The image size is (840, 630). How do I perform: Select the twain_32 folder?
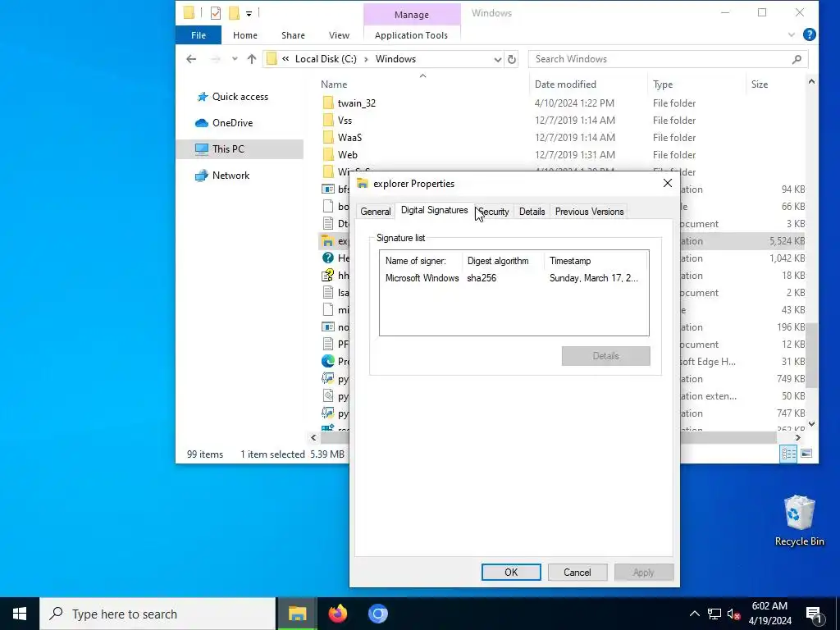356,103
